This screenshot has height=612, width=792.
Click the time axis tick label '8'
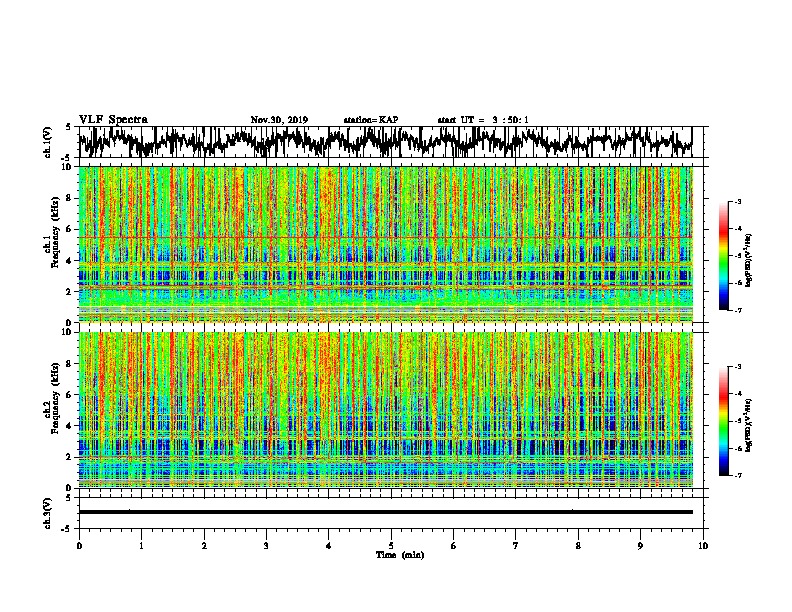tap(578, 545)
